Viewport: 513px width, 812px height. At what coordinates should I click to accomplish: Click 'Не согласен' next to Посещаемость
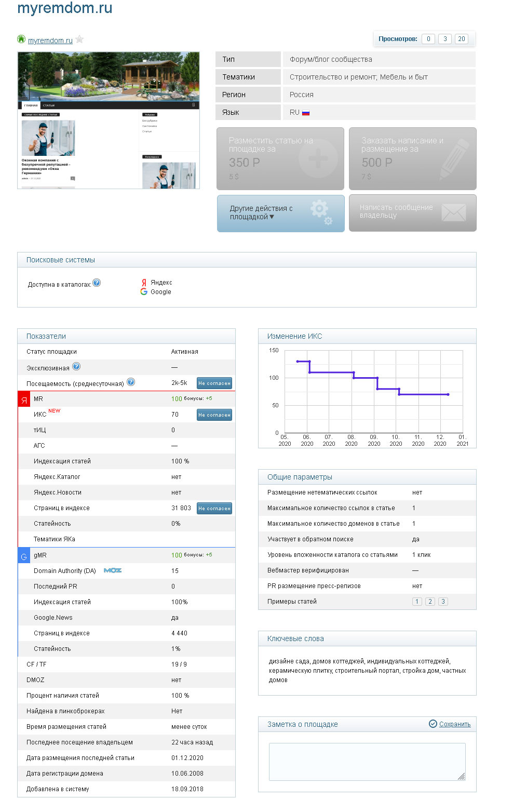point(214,383)
